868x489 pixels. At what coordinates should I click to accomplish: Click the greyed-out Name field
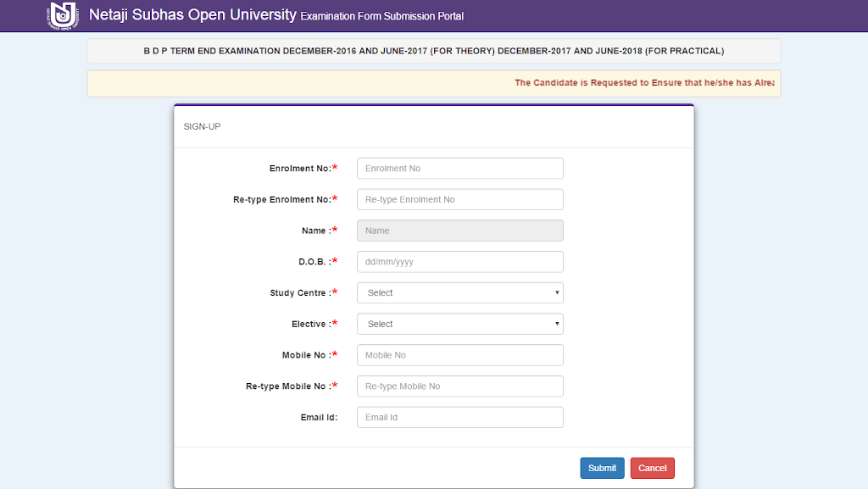[460, 231]
